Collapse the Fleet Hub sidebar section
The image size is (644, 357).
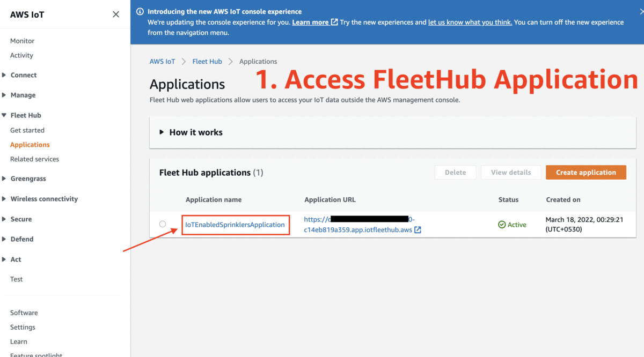(x=4, y=115)
